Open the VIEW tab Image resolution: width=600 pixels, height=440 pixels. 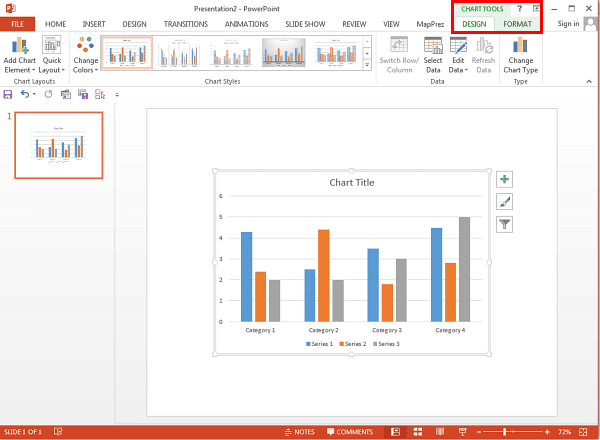(391, 24)
